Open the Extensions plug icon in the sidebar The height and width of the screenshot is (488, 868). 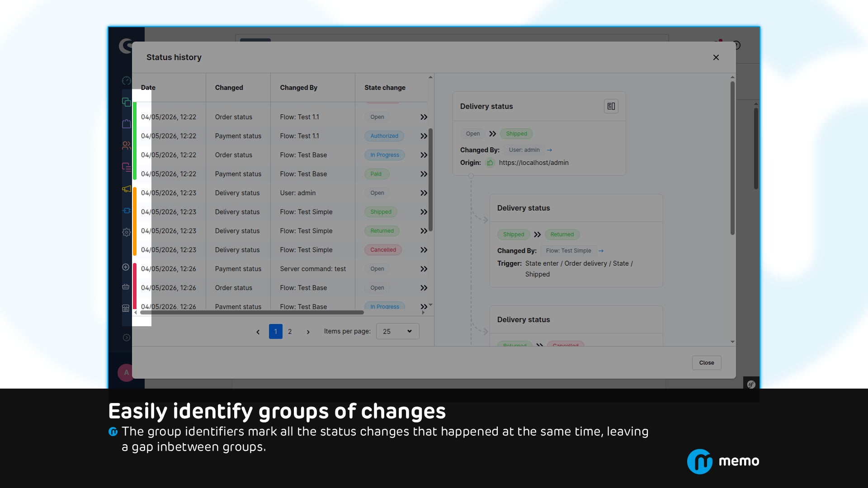(127, 211)
